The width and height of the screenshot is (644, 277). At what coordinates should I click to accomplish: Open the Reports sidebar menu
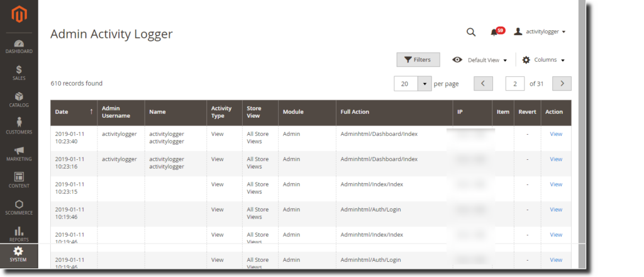click(x=19, y=234)
